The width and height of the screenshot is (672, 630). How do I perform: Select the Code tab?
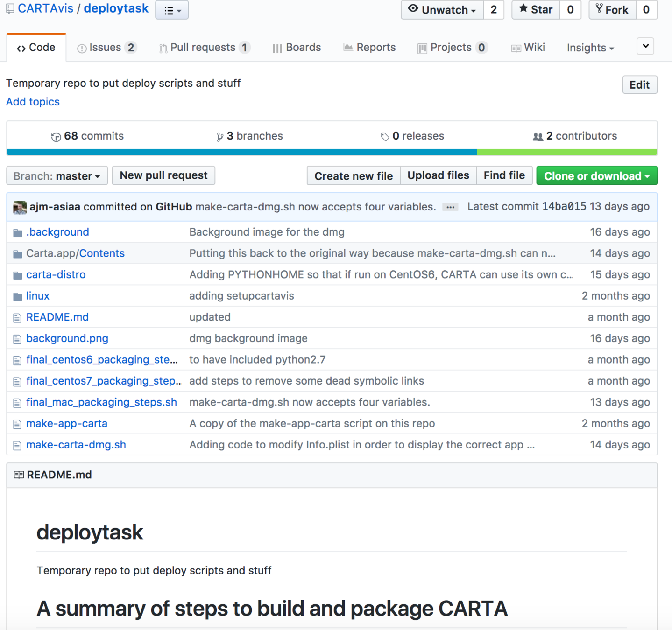pos(36,48)
